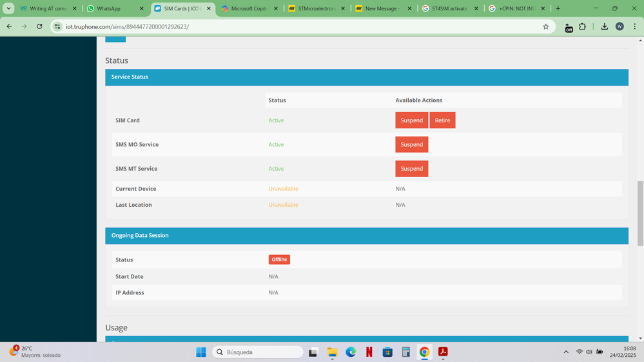Open Adobe Acrobat from the taskbar
This screenshot has width=644, height=362.
tap(443, 352)
